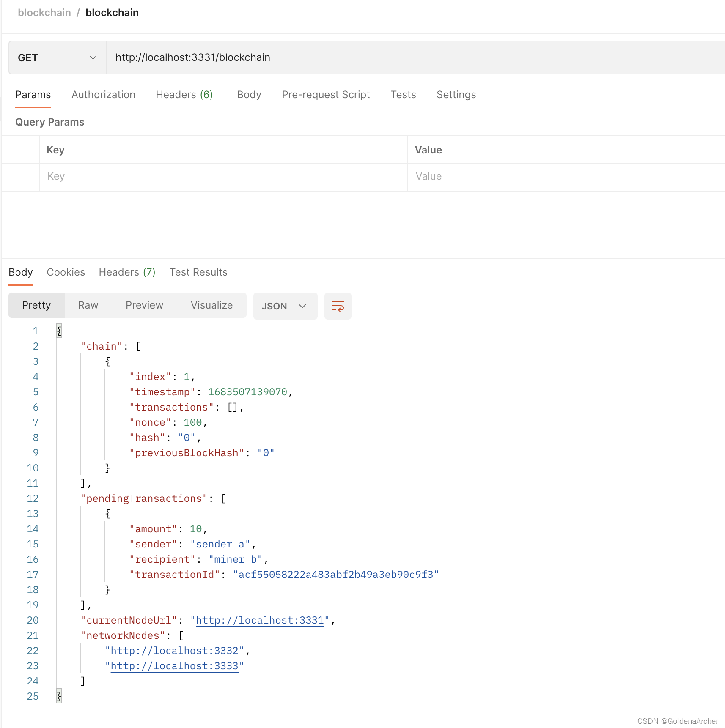This screenshot has width=725, height=728.
Task: Open the http://localhost:3332 network node link
Action: 174,651
